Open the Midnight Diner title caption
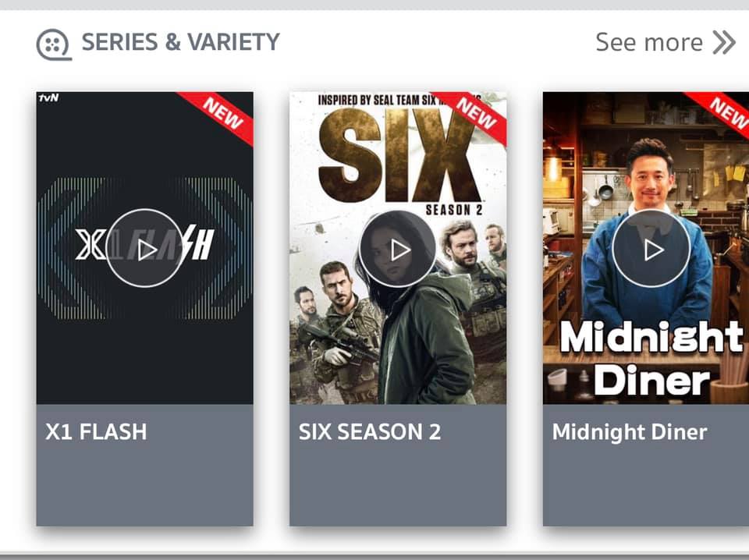749x560 pixels. pos(629,431)
